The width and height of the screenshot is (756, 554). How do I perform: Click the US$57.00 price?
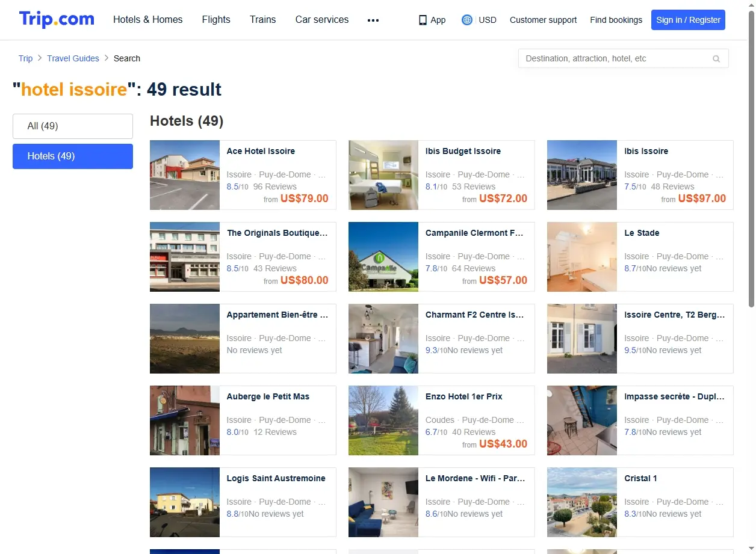coord(503,280)
